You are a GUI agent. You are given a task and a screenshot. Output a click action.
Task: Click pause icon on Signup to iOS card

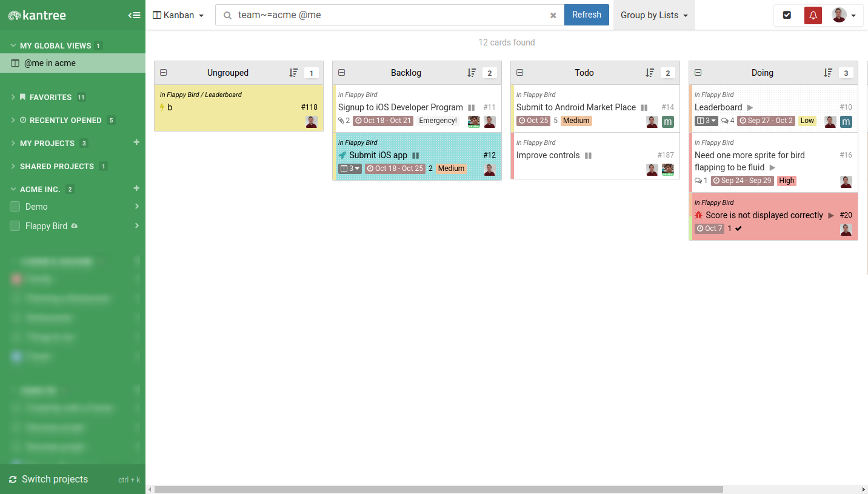(472, 108)
